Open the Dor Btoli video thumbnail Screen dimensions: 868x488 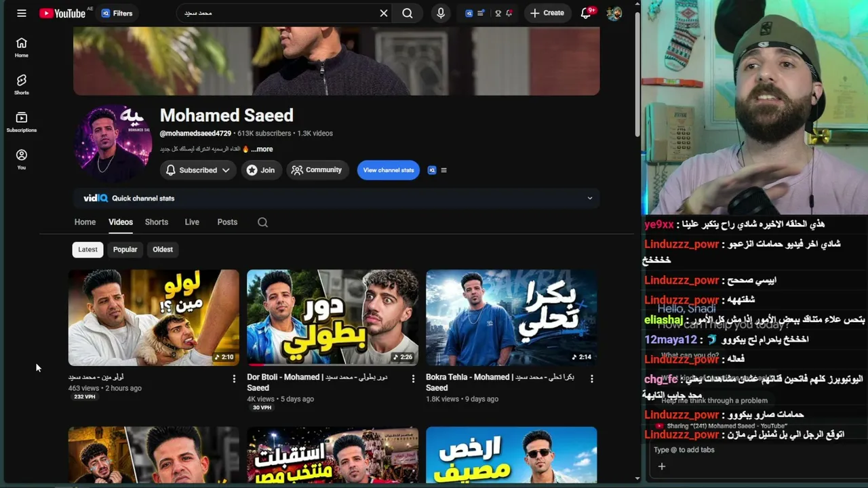333,318
